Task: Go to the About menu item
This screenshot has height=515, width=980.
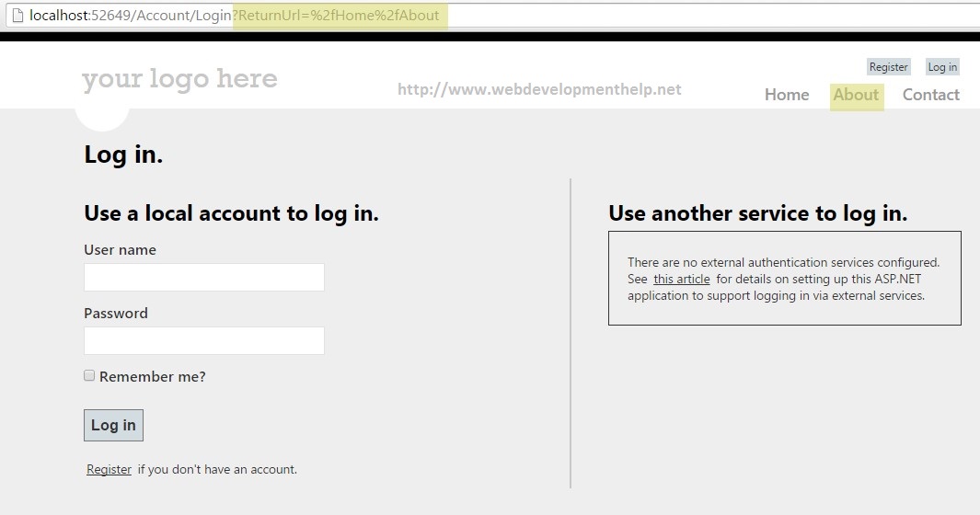Action: [857, 95]
